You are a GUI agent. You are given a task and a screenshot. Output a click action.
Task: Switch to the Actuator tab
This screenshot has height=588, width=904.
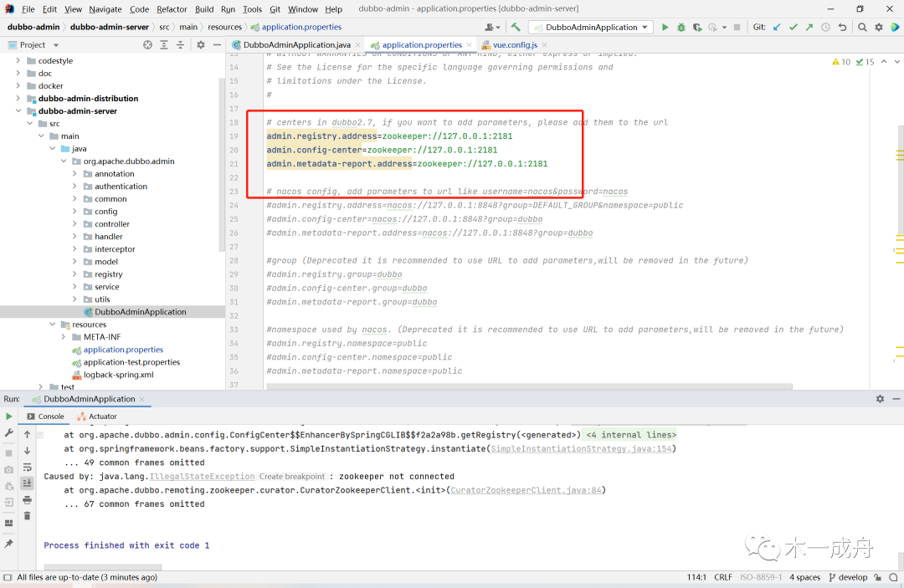click(97, 417)
